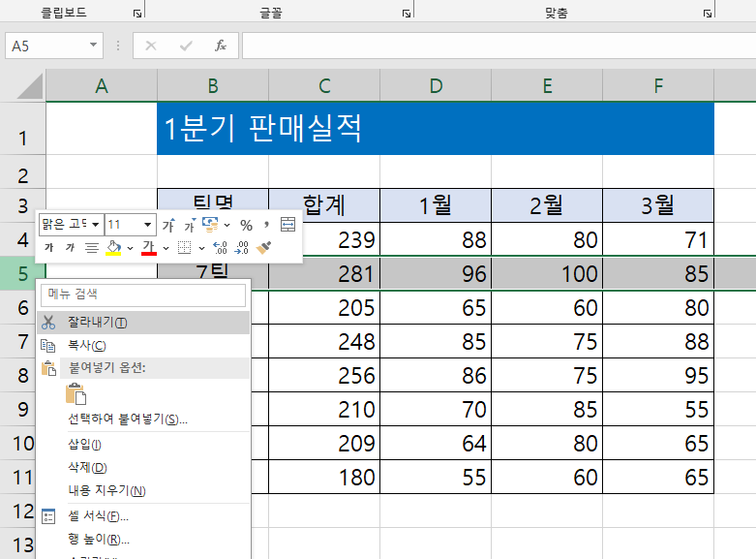This screenshot has width=756, height=559.
Task: Open 셀 서식 from context menu
Action: (143, 516)
